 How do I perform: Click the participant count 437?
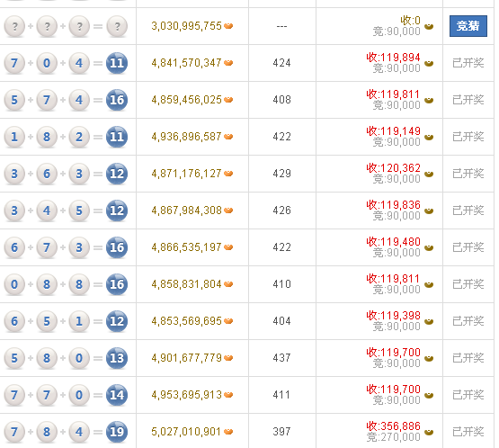click(x=281, y=358)
